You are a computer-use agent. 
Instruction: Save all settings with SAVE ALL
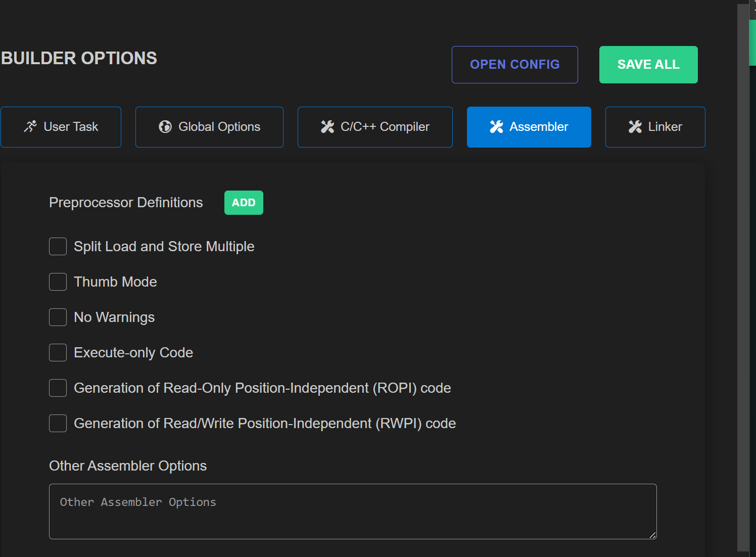pos(648,65)
